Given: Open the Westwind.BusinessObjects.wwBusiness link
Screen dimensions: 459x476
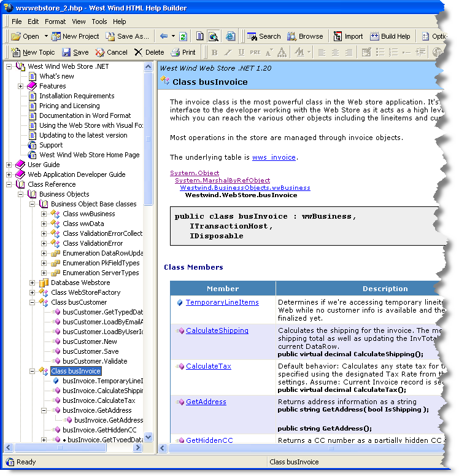Looking at the screenshot, I should [245, 187].
